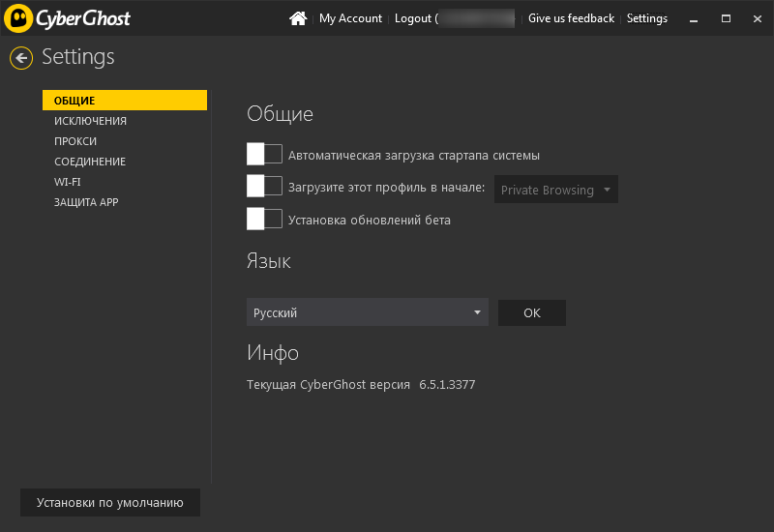
Task: Switch to the ИСКЛЮЧЕНИЯ tab
Action: (x=90, y=121)
